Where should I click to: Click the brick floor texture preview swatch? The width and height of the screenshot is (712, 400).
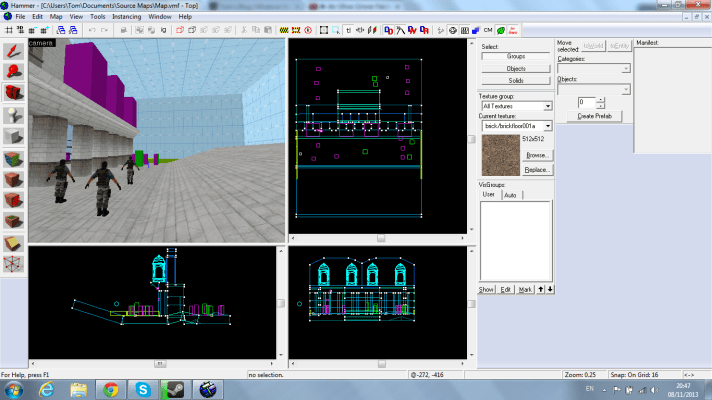pyautogui.click(x=499, y=154)
